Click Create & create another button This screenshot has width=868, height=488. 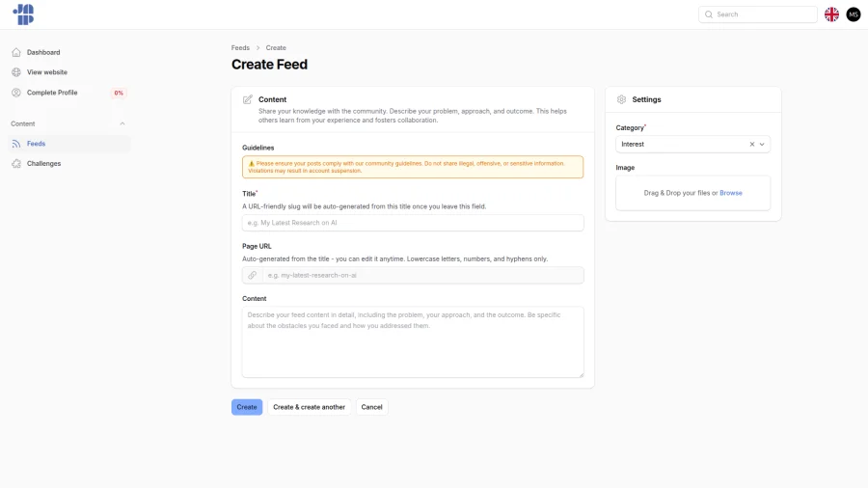click(x=309, y=407)
